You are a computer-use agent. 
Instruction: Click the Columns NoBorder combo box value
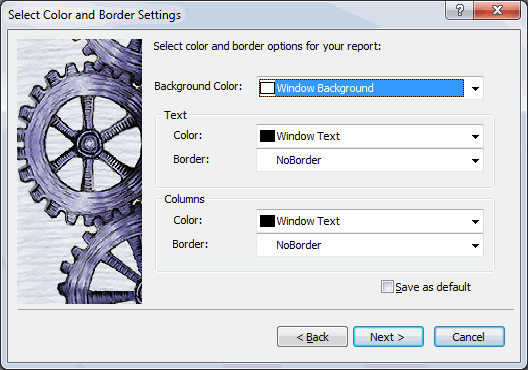tap(299, 245)
